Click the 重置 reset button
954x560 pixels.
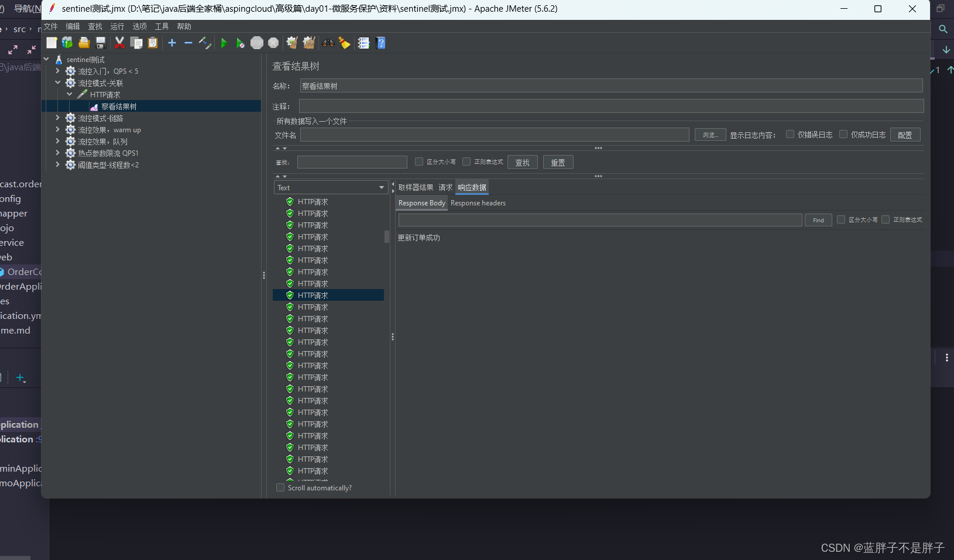point(558,163)
